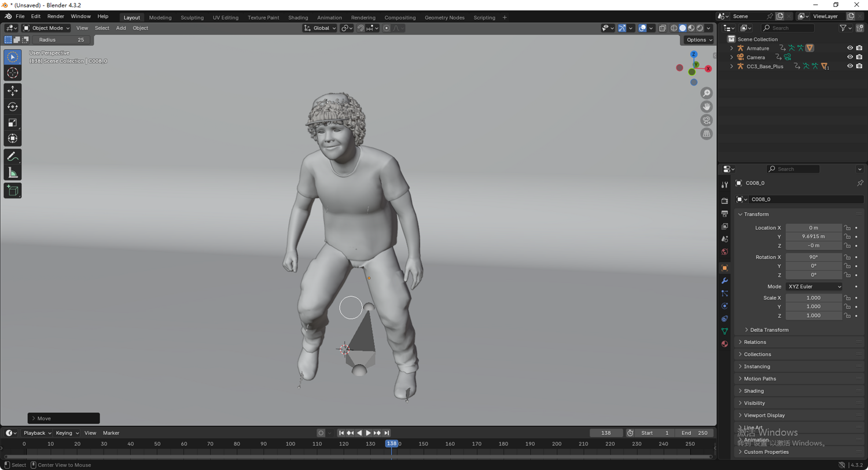Screen dimensions: 868x470
Task: Open the timeline Marker menu
Action: coord(111,433)
